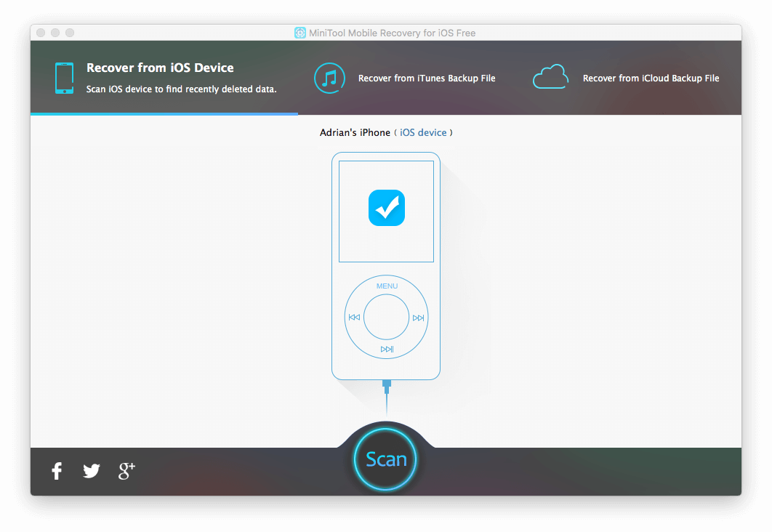
Task: Select the Recover from iOS Device tab
Action: [164, 78]
